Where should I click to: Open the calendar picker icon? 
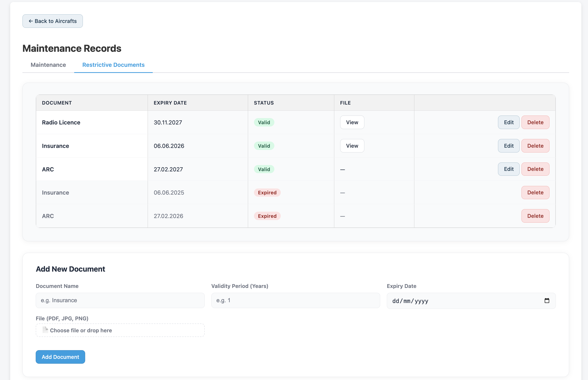547,301
